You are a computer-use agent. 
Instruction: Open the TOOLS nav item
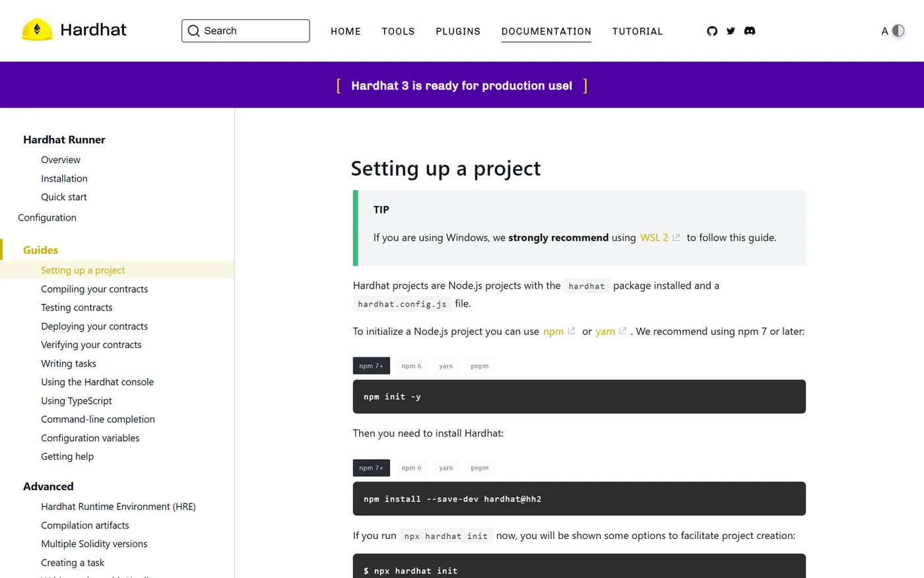398,32
